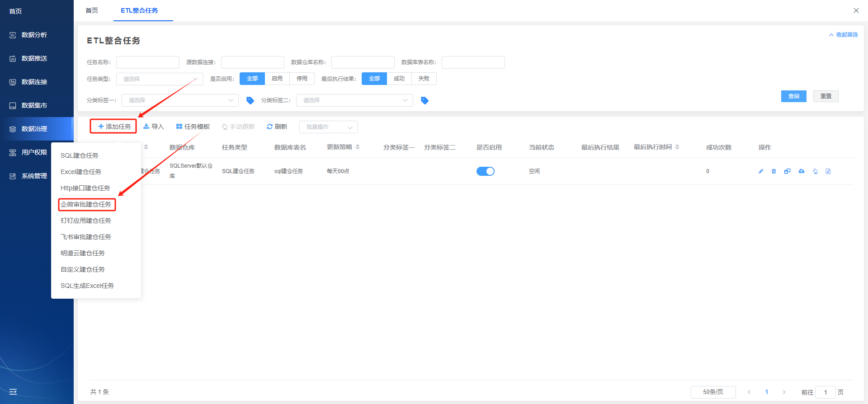
Task: Open the 50条/页 page size selector
Action: click(713, 392)
